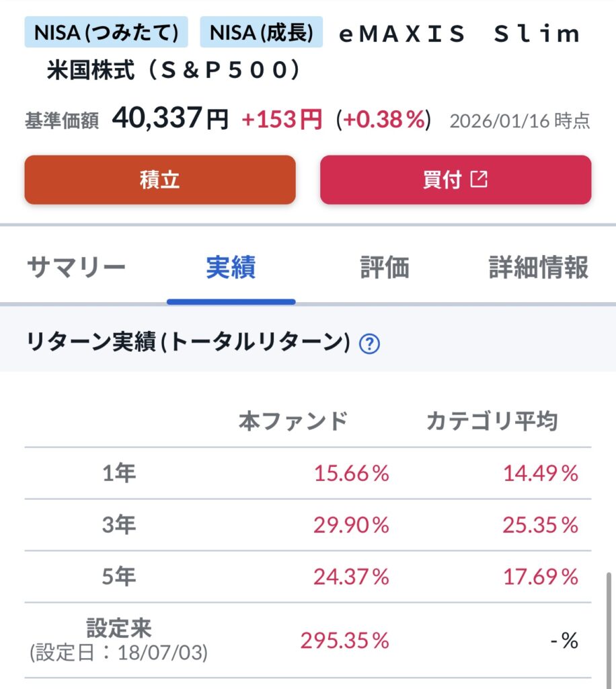Click the 設定来 return 295.35%

344,641
